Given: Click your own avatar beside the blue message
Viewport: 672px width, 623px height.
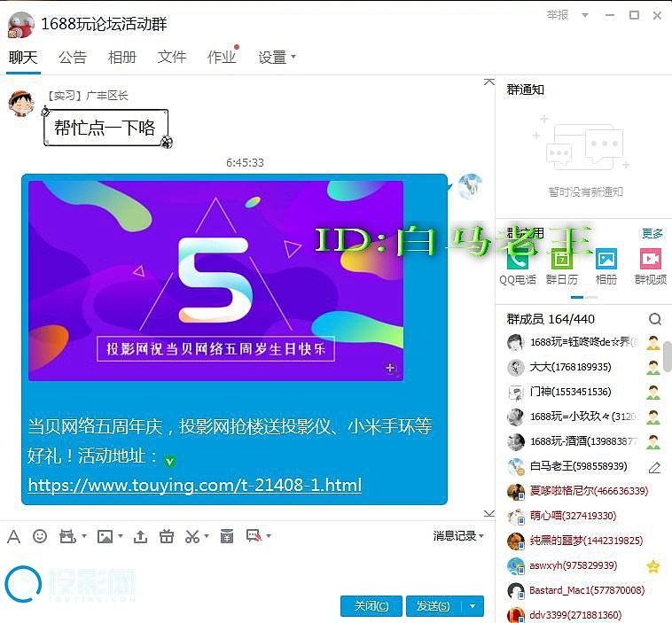Looking at the screenshot, I should 470,186.
